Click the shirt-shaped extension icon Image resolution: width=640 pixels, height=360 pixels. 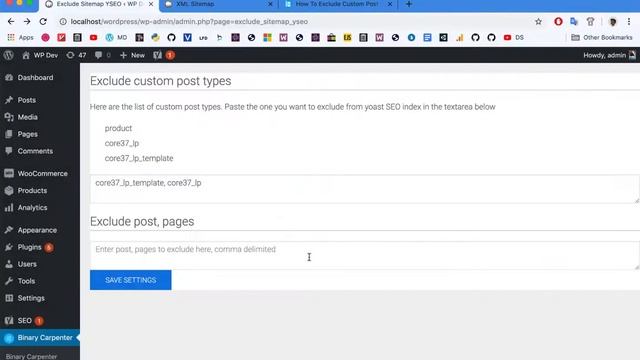[x=590, y=22]
